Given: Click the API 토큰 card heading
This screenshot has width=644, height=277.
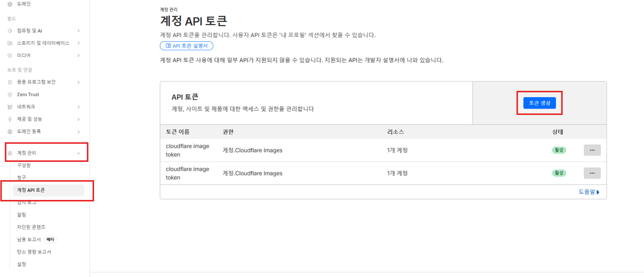Looking at the screenshot, I should point(185,97).
